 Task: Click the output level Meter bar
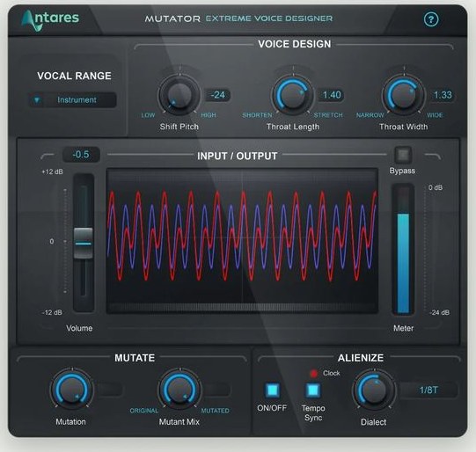pyautogui.click(x=403, y=249)
